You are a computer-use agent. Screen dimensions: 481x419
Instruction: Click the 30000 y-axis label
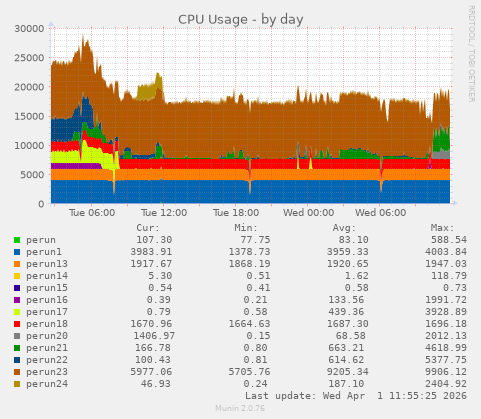click(29, 29)
